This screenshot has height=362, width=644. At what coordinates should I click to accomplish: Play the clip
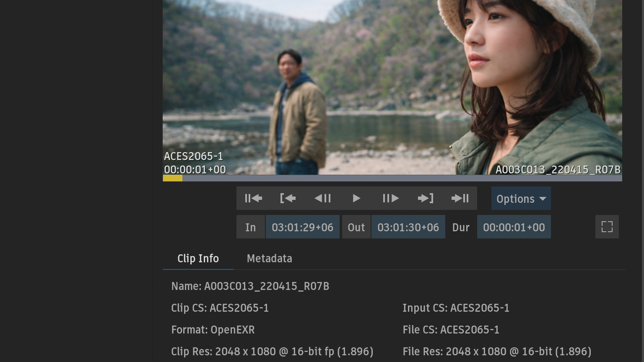click(356, 198)
